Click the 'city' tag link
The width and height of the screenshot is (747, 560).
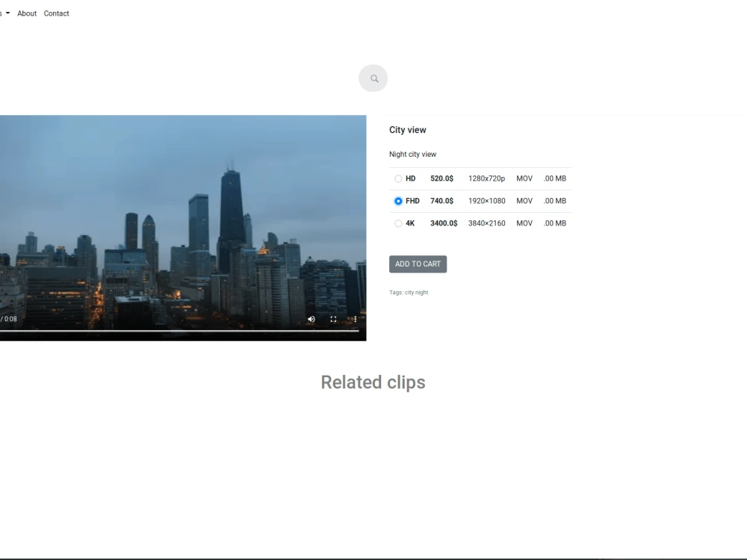click(409, 293)
